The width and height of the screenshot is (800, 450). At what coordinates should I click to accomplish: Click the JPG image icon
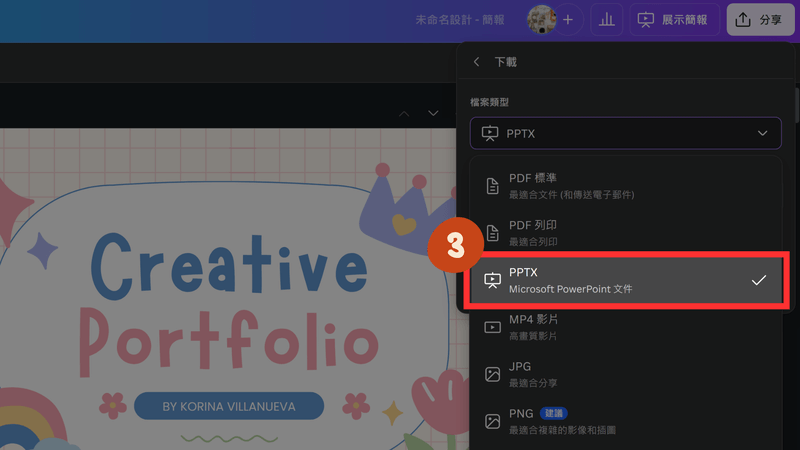(492, 374)
